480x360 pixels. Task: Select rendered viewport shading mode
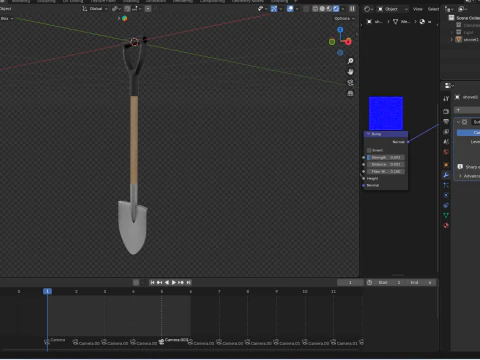tap(336, 9)
